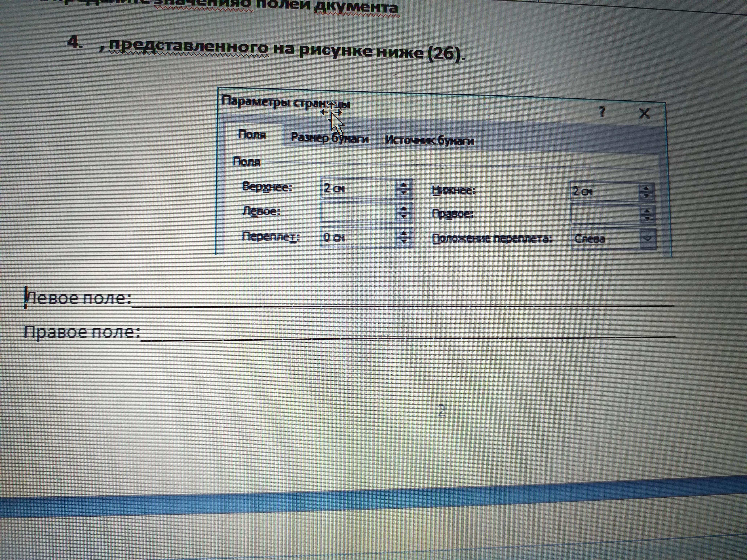Click the help question mark icon

point(602,112)
